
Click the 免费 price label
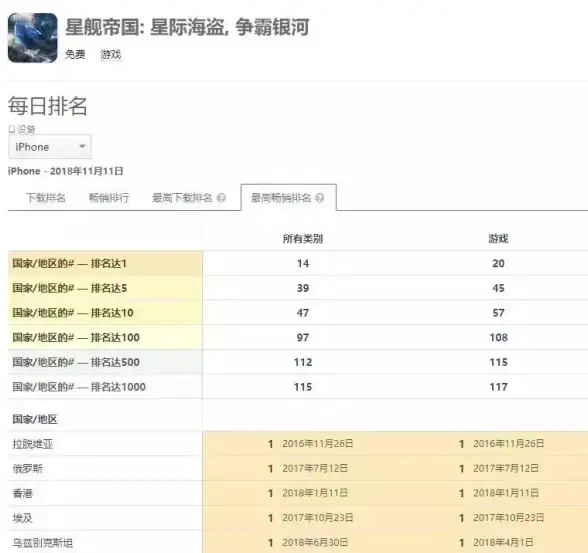tap(75, 54)
